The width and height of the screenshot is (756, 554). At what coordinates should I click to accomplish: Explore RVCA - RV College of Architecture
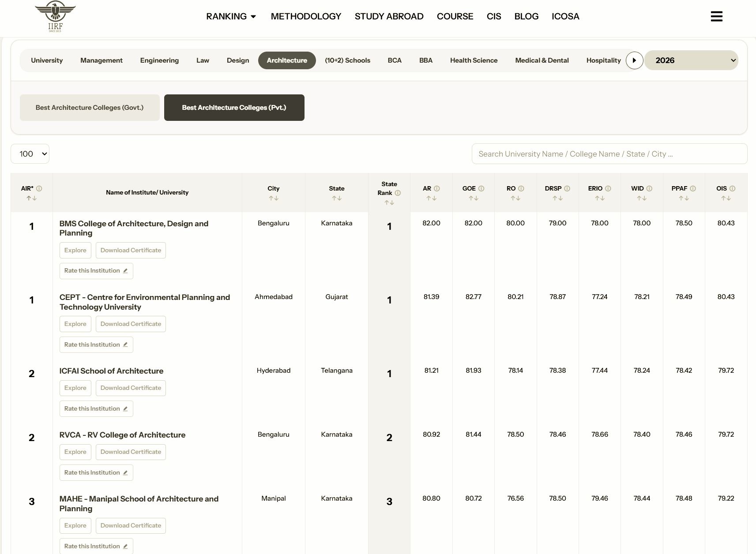pos(75,452)
